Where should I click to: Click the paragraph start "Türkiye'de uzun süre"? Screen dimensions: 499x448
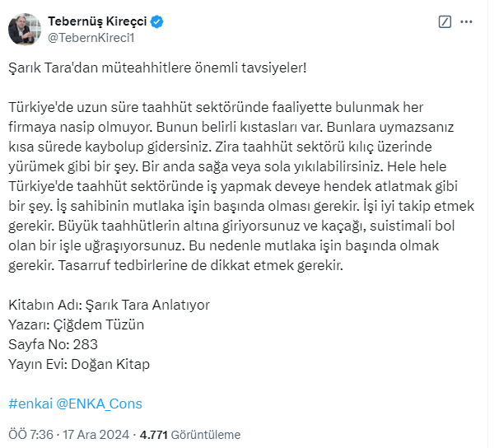tap(68, 107)
